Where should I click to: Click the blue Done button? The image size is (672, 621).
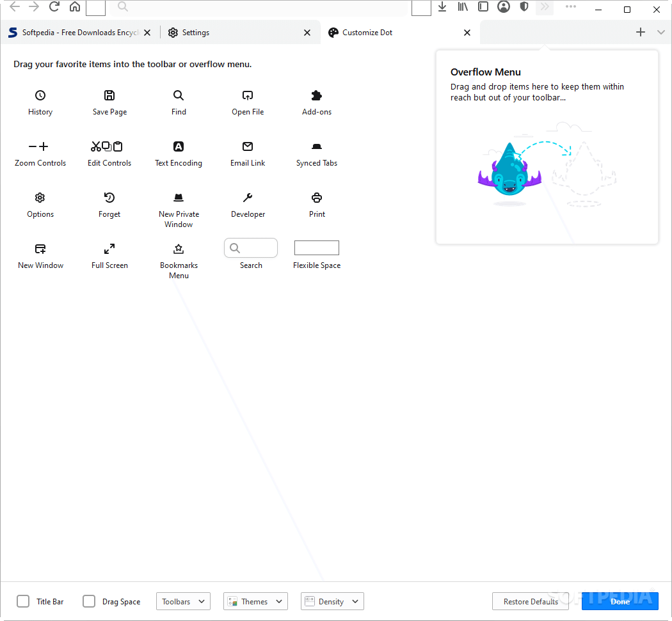point(620,601)
